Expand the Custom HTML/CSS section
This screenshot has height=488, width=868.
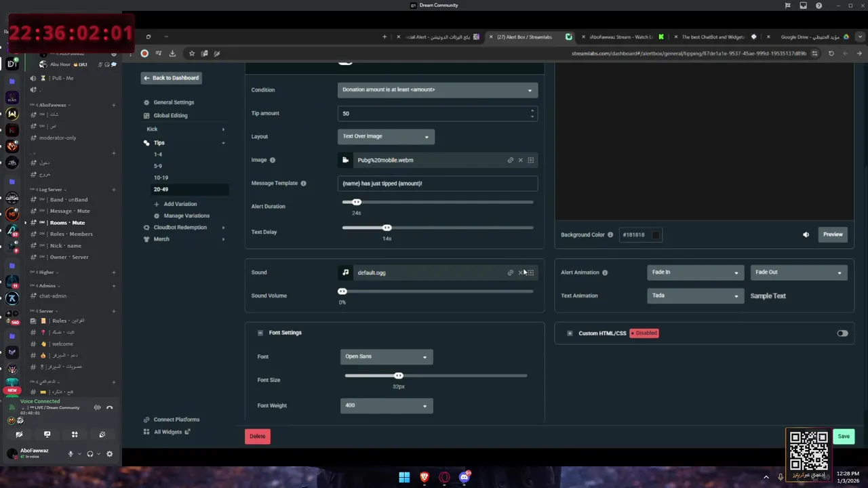(x=570, y=333)
